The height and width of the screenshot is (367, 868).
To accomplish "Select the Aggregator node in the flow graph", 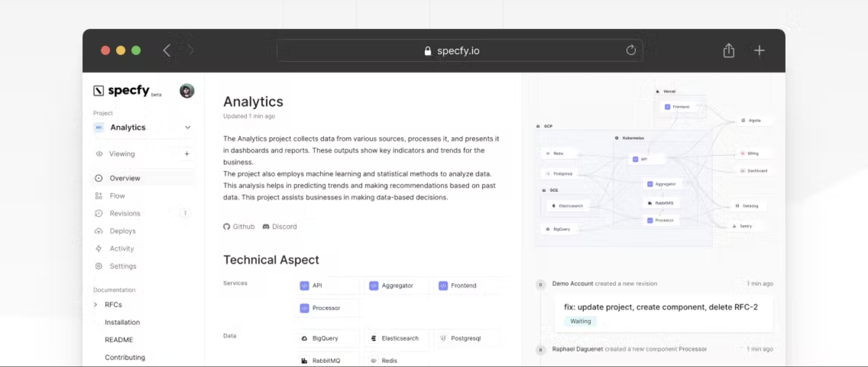I will tap(662, 184).
